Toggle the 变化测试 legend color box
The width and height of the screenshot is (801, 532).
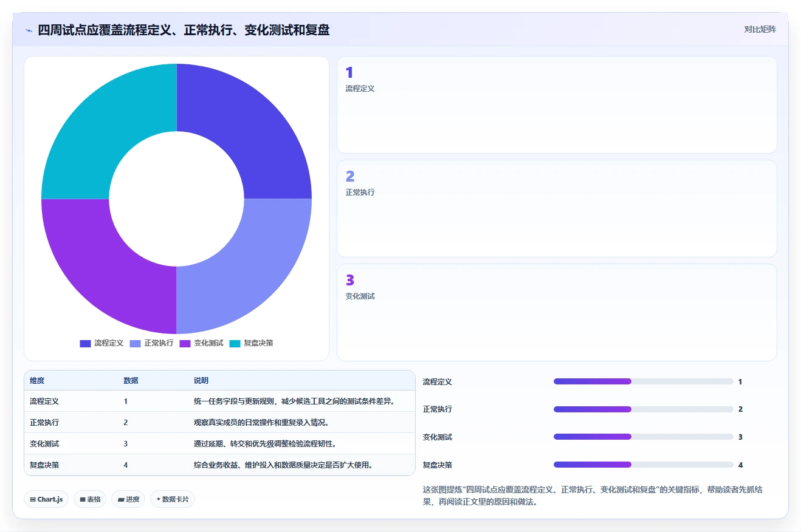(x=185, y=343)
